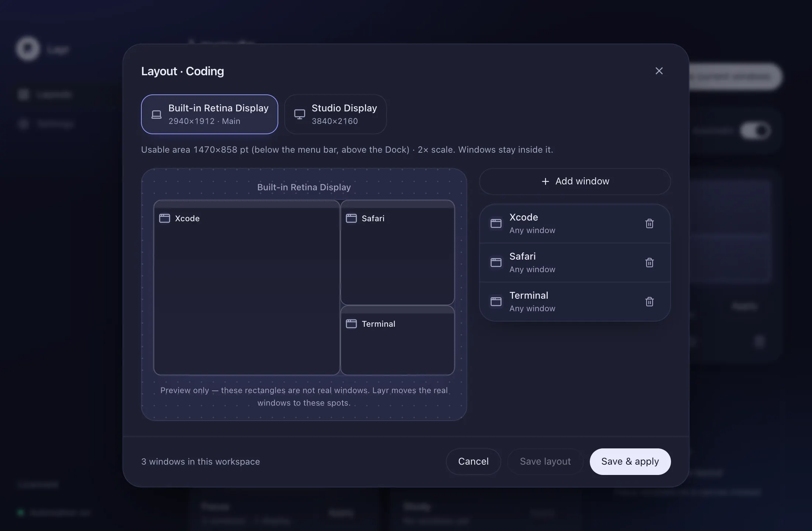Select the Terminal preview rectangle
Viewport: 812px width, 531px height.
pos(397,340)
